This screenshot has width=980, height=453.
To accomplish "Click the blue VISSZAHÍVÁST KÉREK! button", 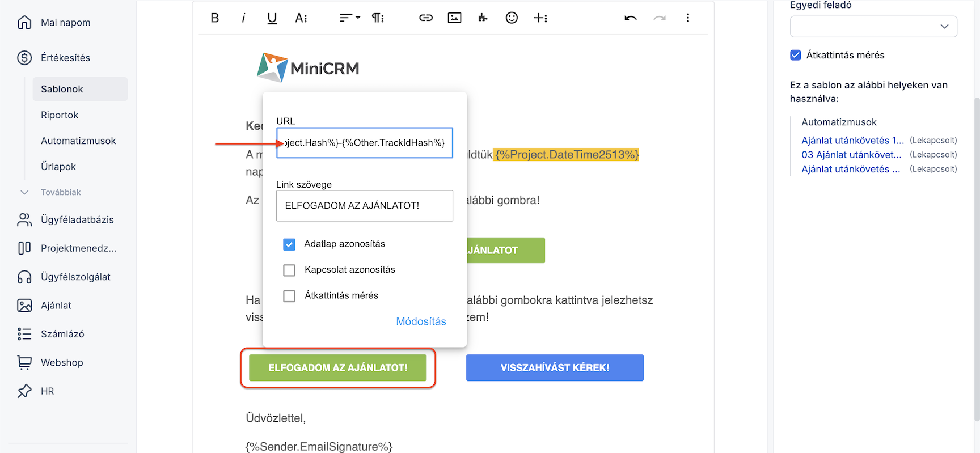I will click(x=555, y=368).
